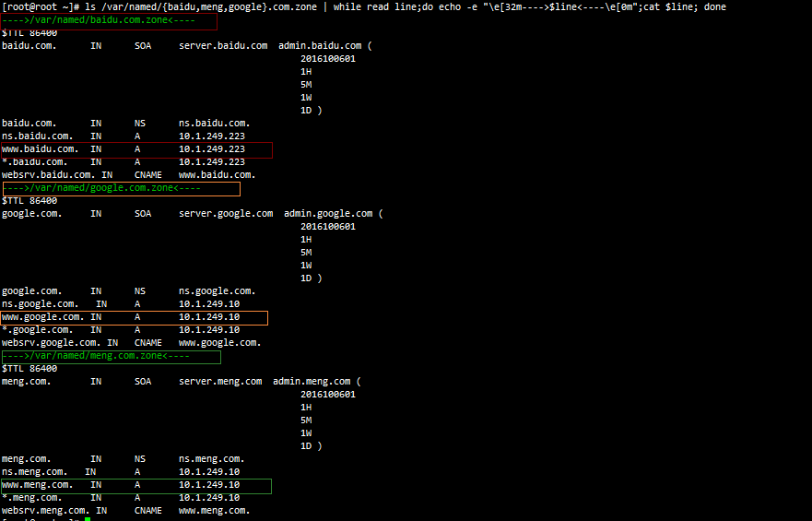Click the websrv.baidu.com. CNAME record
The width and height of the screenshot is (812, 521).
point(129,175)
